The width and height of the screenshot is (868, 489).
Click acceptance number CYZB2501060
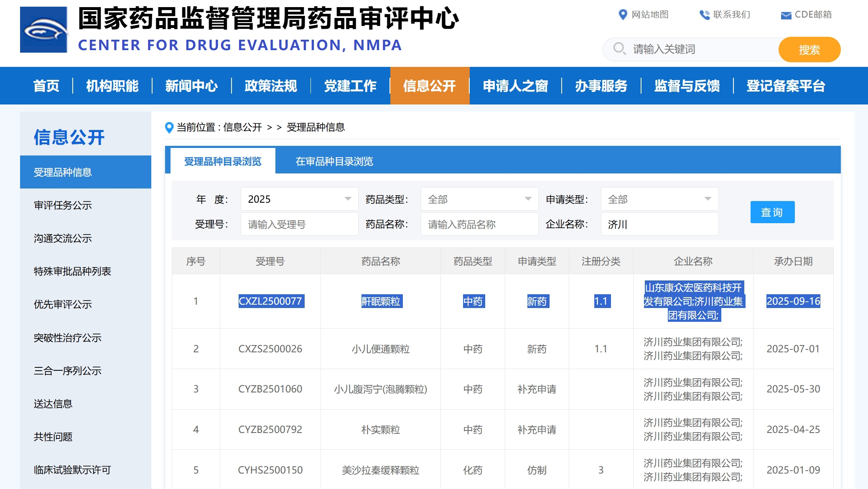coord(270,389)
